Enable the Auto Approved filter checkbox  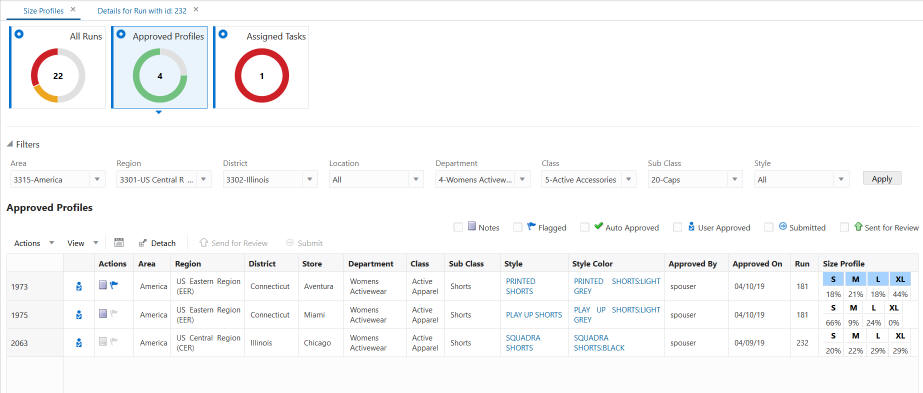coord(585,227)
